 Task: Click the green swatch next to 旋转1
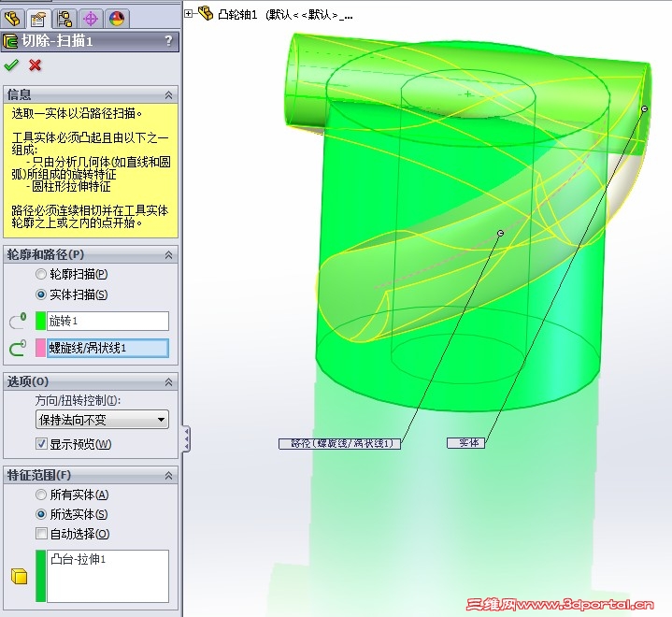(x=40, y=322)
